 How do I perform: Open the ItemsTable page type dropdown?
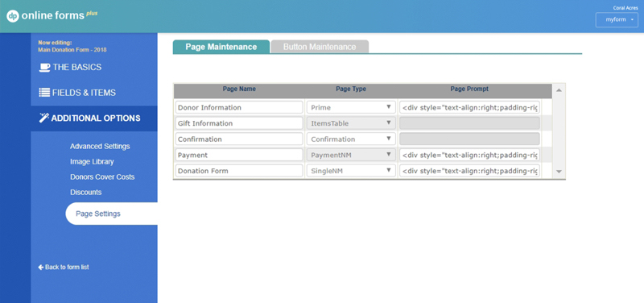coord(351,123)
